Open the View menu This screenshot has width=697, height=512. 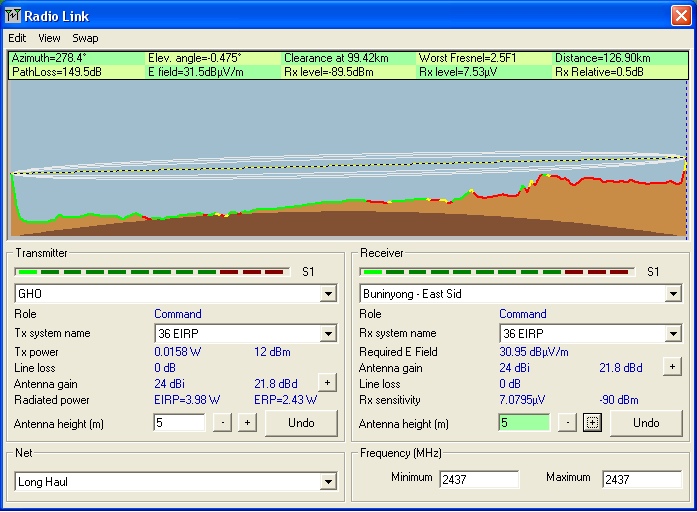pyautogui.click(x=49, y=38)
